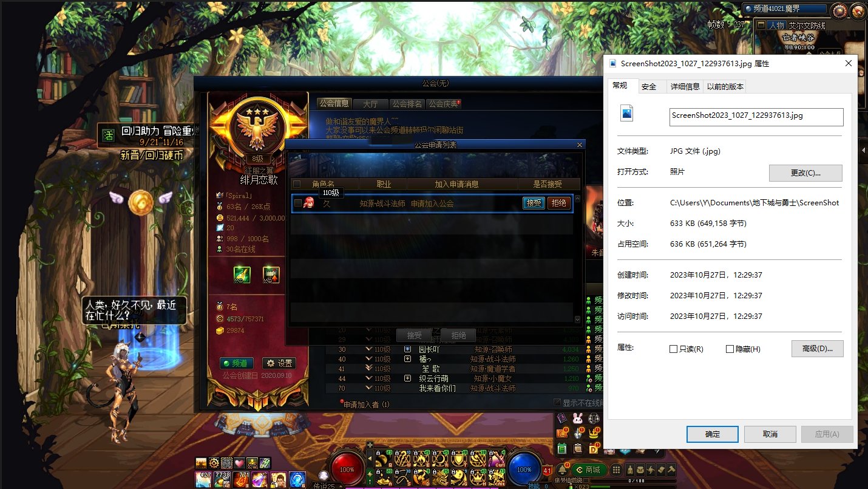Trigger the skill on hotkey R
Screen dimensions: 868x489
(x=441, y=459)
